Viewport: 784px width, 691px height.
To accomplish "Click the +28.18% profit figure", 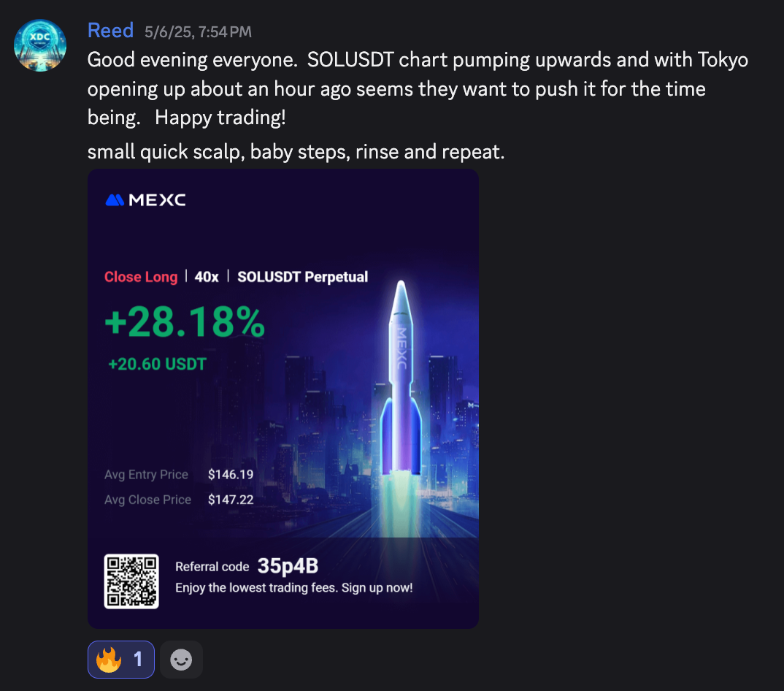I will click(185, 321).
